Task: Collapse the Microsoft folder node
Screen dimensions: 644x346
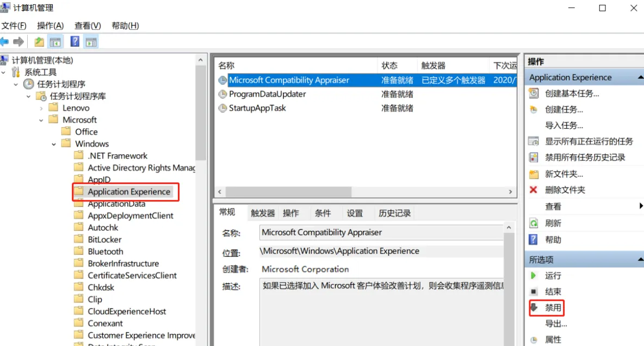Action: point(41,120)
